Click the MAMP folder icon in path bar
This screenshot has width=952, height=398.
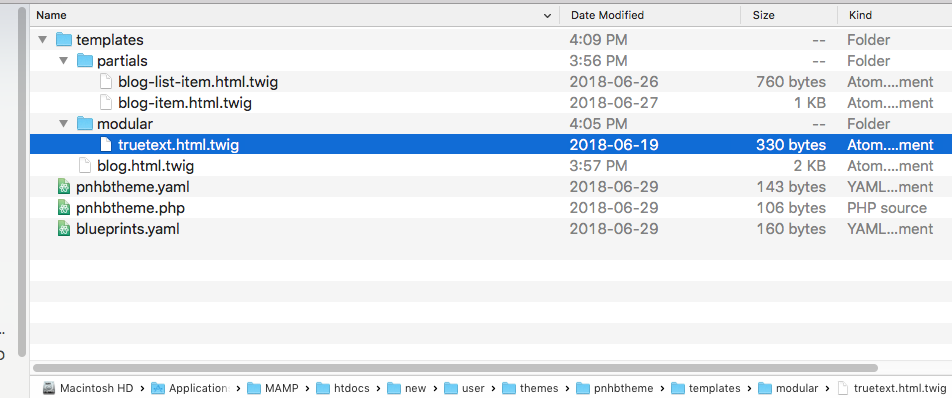click(x=254, y=388)
